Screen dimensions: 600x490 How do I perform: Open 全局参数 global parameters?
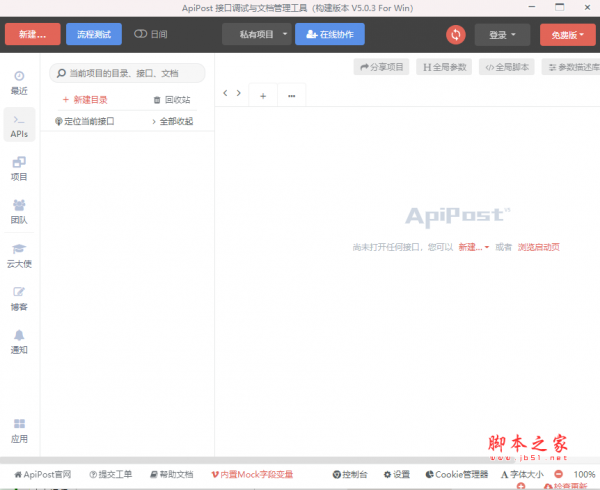pyautogui.click(x=444, y=67)
